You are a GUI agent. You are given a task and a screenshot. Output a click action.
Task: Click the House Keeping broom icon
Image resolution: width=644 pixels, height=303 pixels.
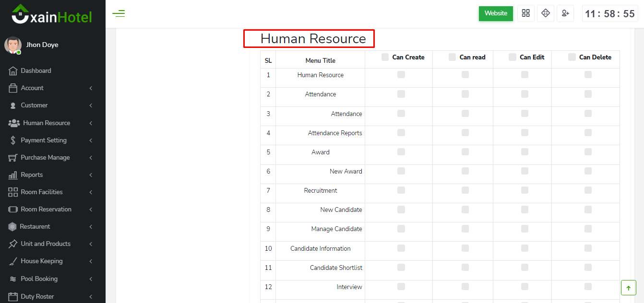[13, 261]
